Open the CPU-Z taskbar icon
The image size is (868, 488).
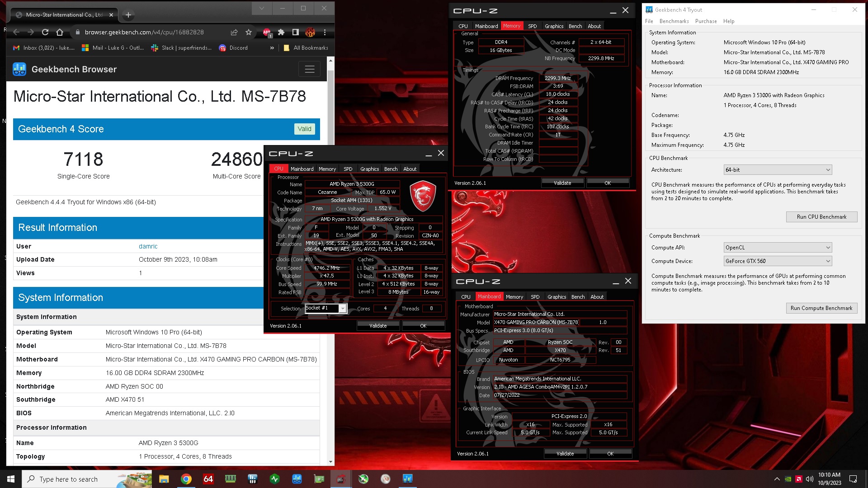tap(341, 479)
